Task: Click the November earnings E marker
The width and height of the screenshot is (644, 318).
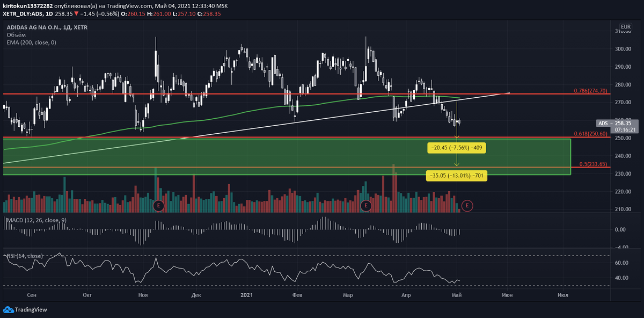Action: coord(158,205)
